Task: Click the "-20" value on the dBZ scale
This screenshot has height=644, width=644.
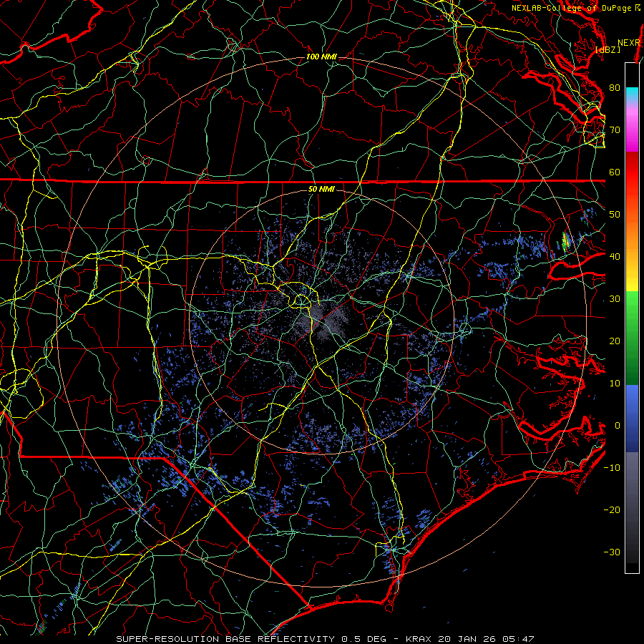Action: (612, 510)
